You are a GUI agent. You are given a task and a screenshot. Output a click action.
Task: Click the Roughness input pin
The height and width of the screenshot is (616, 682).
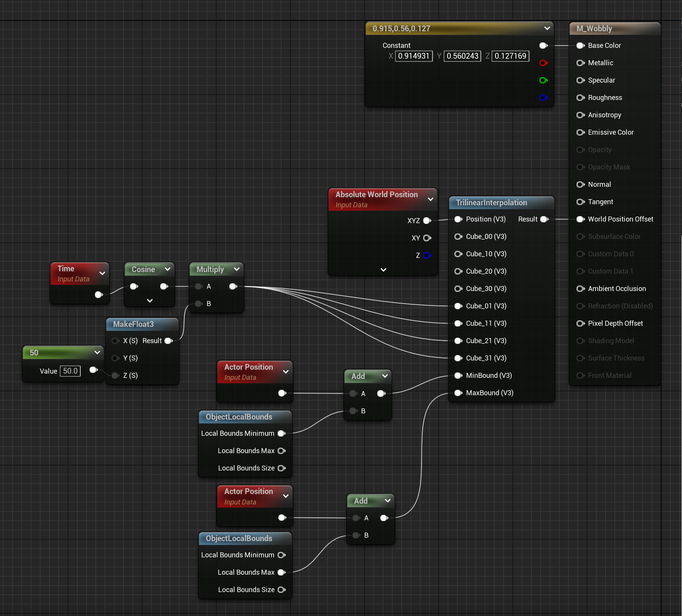[x=580, y=98]
